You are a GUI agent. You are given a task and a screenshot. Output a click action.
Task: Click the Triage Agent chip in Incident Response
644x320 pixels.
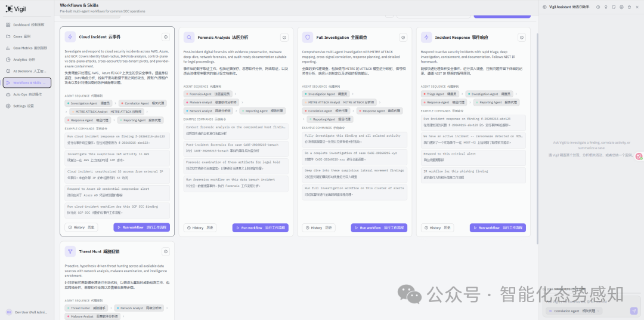pos(440,94)
